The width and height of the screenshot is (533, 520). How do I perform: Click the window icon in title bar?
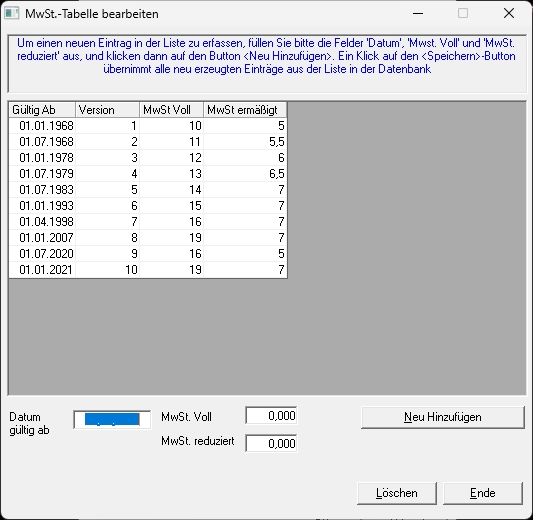12,14
